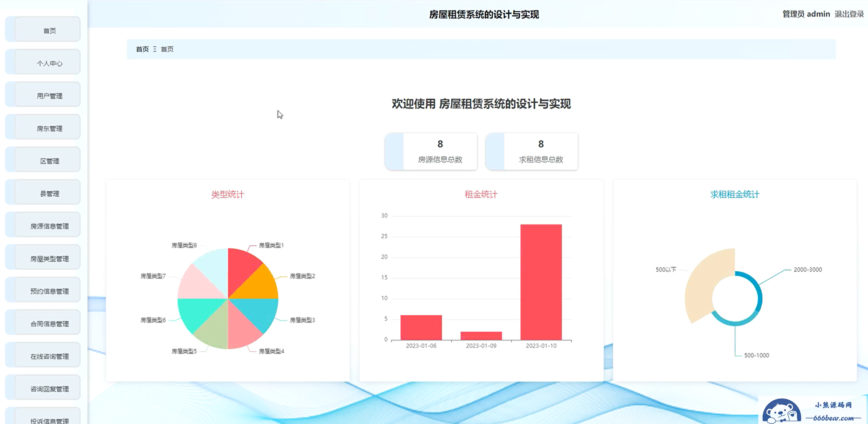Screen dimensions: 868x424
Task: Click the 房屋类型8 pie label
Action: 184,245
